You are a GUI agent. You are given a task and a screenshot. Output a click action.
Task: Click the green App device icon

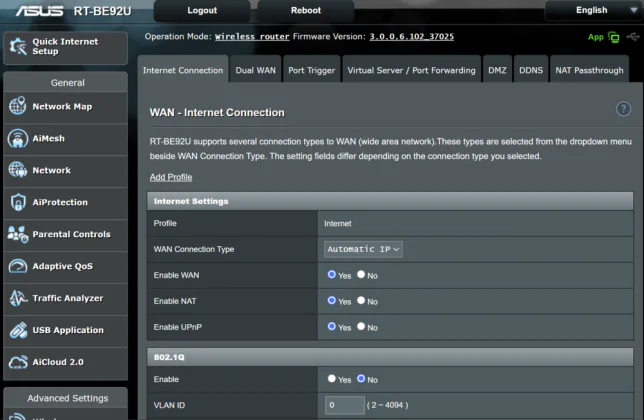pyautogui.click(x=614, y=37)
